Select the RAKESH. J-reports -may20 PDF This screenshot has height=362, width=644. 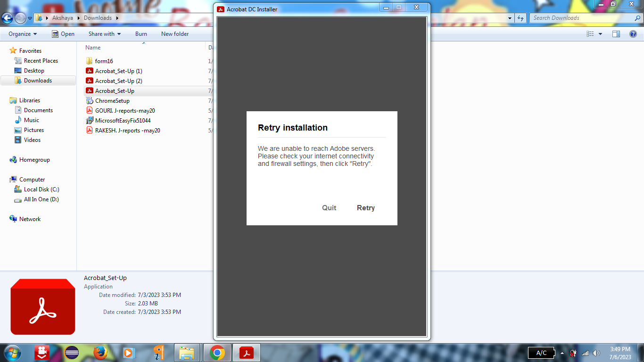click(x=127, y=131)
